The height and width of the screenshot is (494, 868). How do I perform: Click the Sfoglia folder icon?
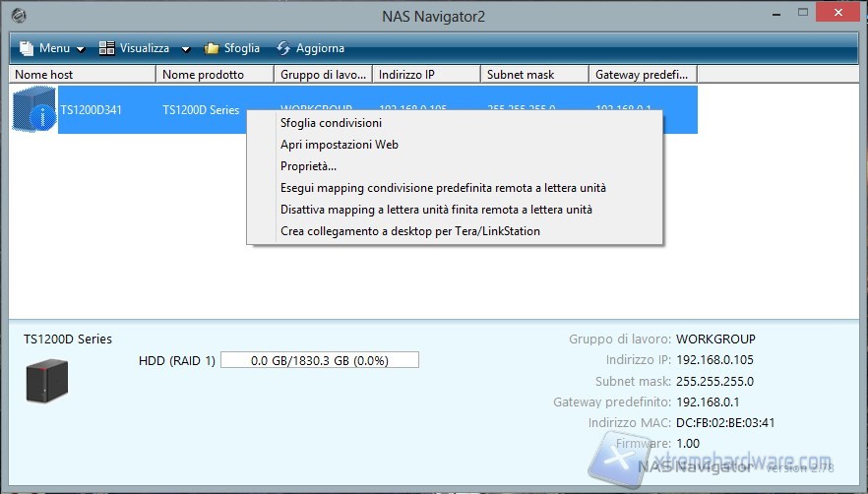(212, 48)
